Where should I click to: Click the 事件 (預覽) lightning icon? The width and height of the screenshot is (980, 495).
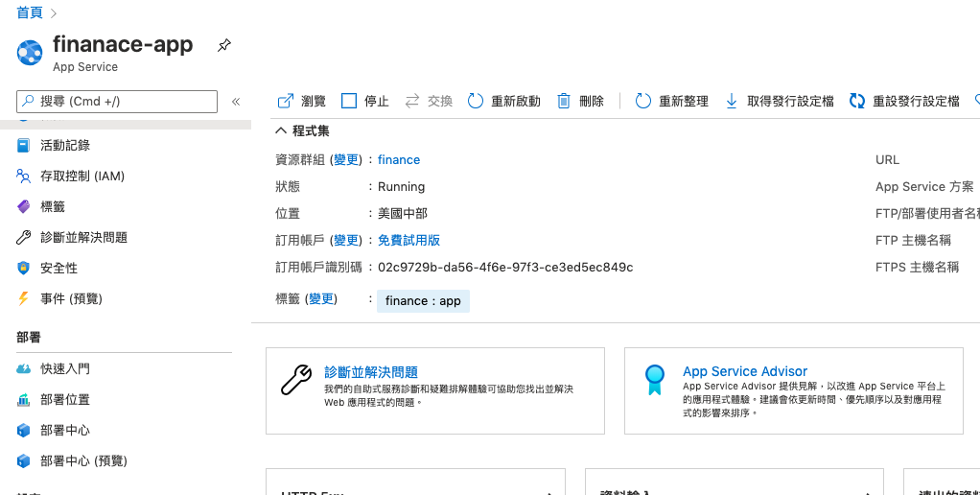pos(23,298)
